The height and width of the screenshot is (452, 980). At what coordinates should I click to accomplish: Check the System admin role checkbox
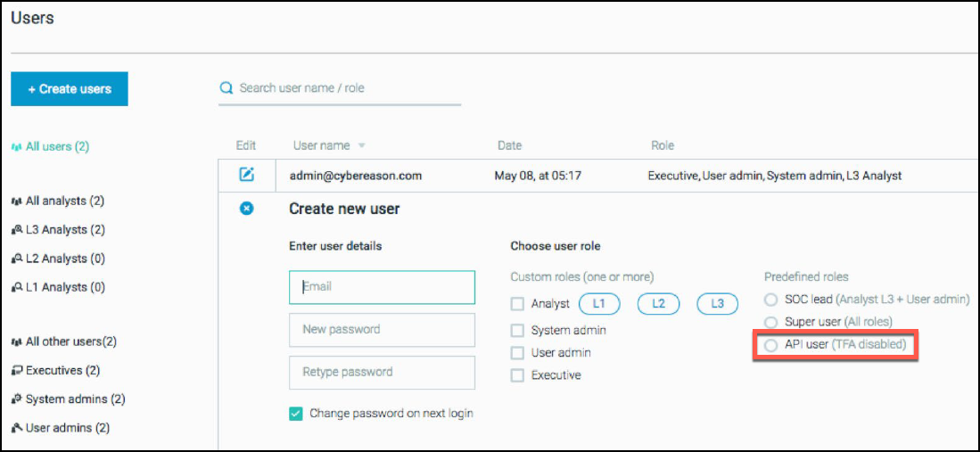tap(517, 330)
